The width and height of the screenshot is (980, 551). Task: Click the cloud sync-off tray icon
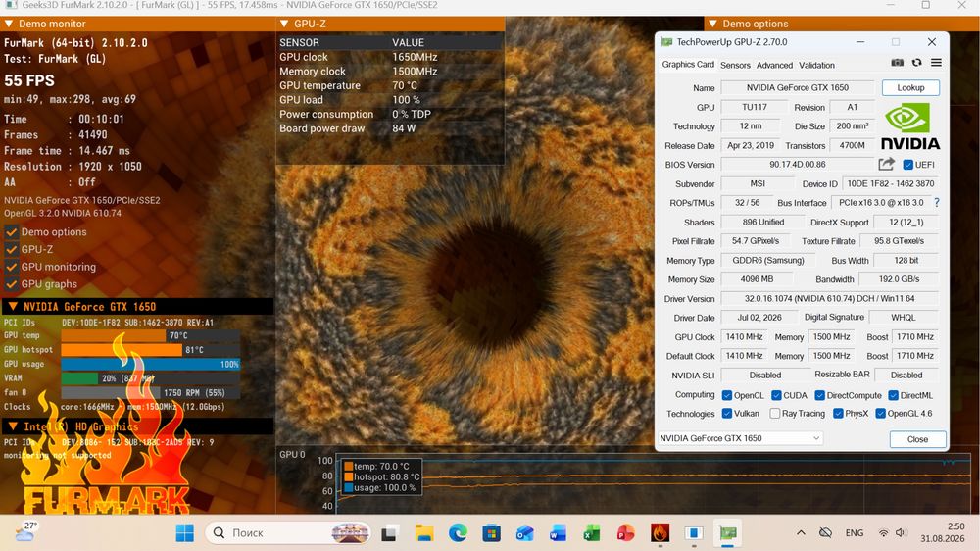[825, 533]
